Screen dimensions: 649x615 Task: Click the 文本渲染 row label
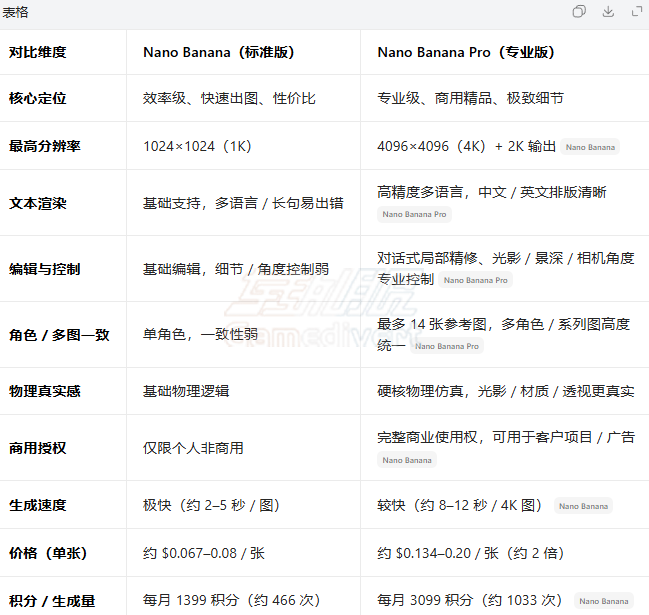point(38,203)
